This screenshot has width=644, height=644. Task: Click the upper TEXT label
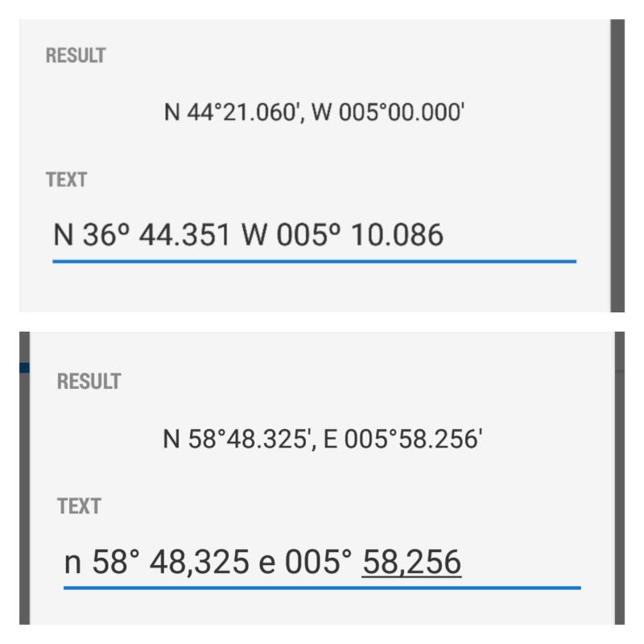[66, 180]
